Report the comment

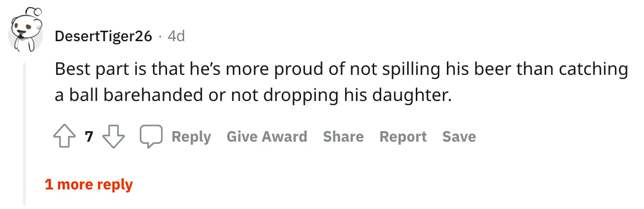click(x=403, y=137)
